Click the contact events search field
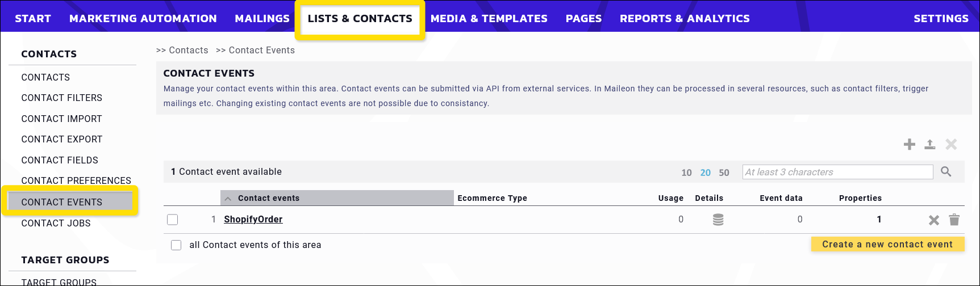The height and width of the screenshot is (286, 980). tap(837, 172)
